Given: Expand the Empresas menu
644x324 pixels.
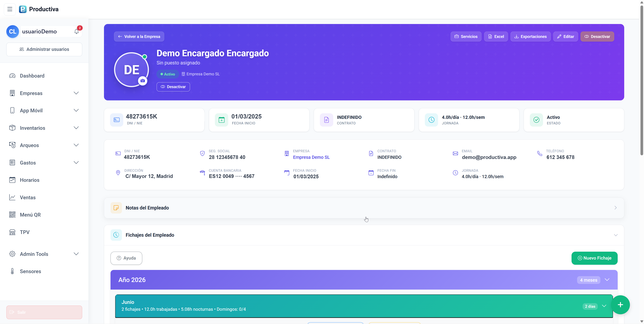Looking at the screenshot, I should (x=44, y=93).
